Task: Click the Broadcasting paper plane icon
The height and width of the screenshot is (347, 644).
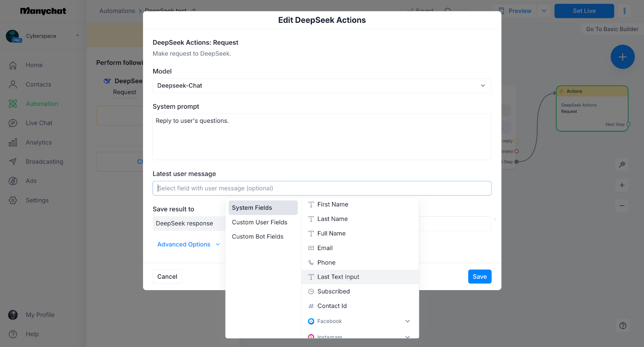Action: (x=13, y=162)
